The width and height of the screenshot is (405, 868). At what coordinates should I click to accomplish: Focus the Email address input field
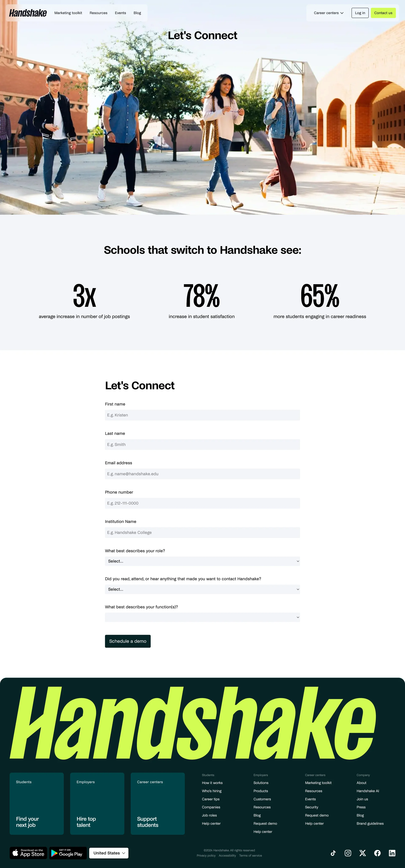click(202, 474)
